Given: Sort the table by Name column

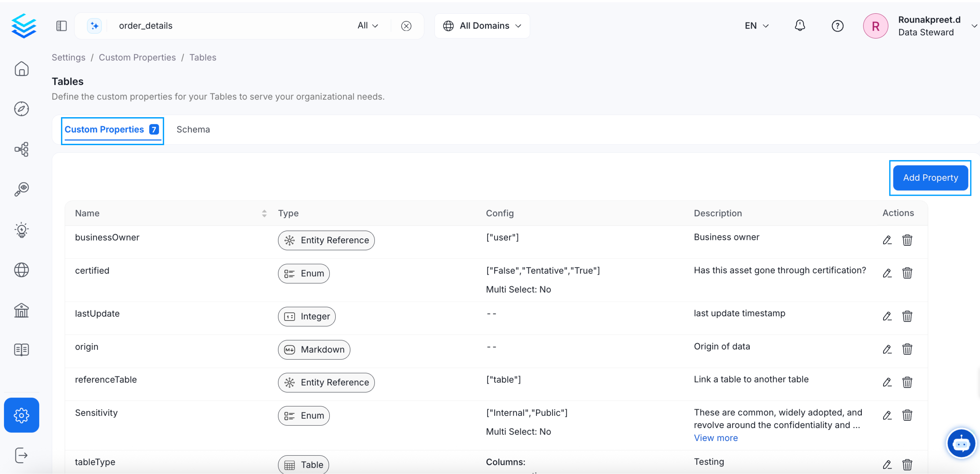Looking at the screenshot, I should click(264, 213).
